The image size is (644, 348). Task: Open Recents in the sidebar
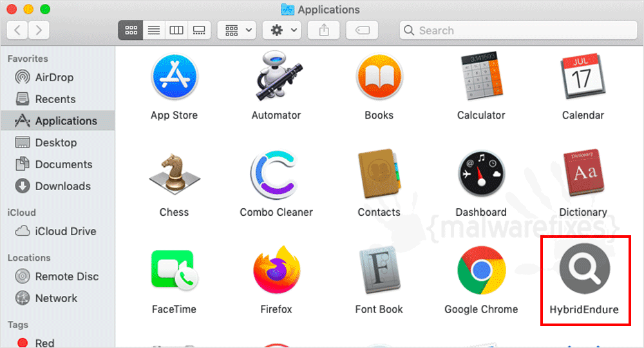[x=57, y=99]
